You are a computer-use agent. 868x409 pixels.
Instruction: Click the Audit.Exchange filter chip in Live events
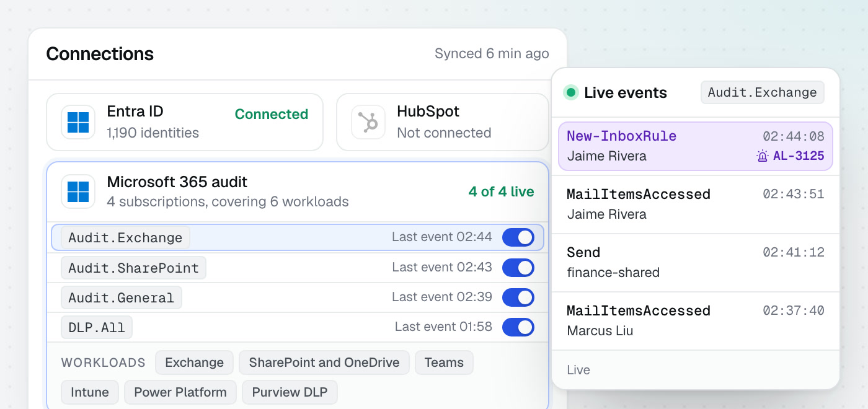tap(763, 92)
